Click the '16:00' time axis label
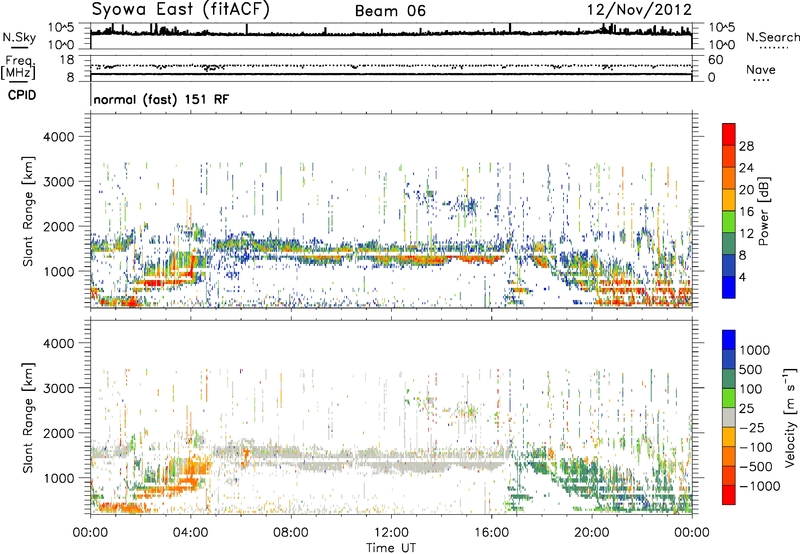Viewport: 800px width, 554px height. (491, 533)
